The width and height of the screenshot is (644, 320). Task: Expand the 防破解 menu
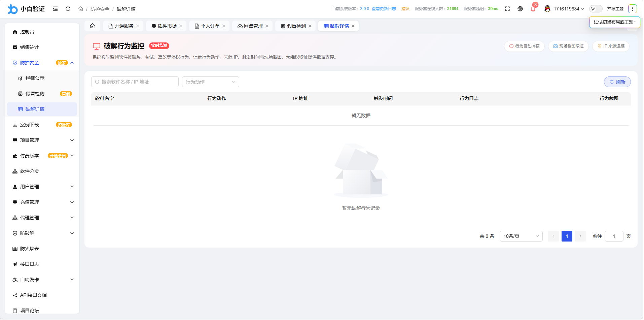click(x=42, y=233)
